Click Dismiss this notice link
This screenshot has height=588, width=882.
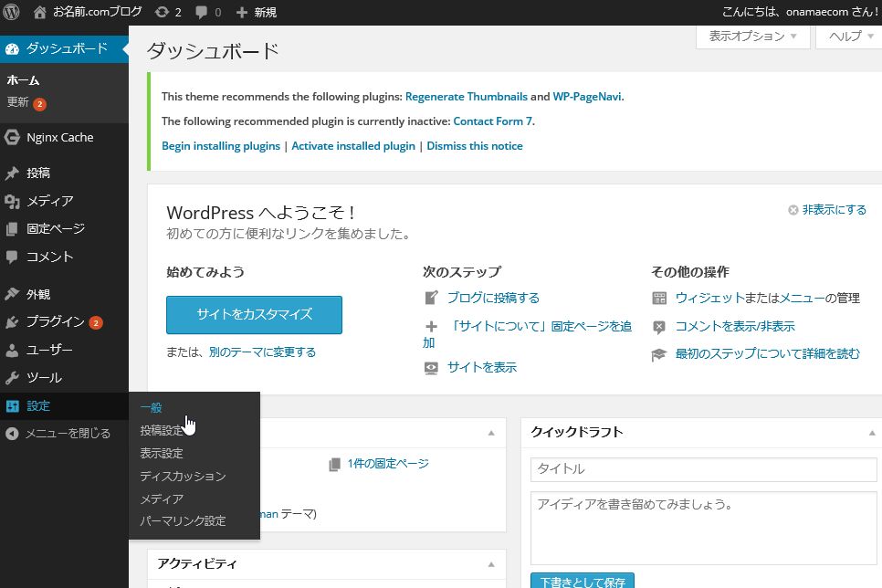475,146
